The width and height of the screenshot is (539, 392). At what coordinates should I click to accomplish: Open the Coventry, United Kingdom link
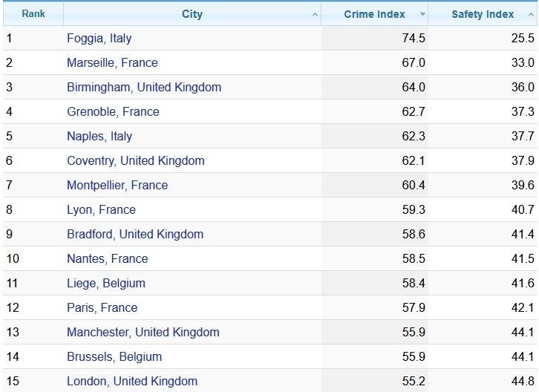pos(136,161)
